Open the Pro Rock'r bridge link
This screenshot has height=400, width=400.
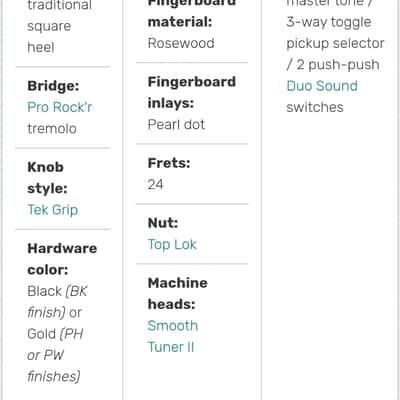[60, 107]
